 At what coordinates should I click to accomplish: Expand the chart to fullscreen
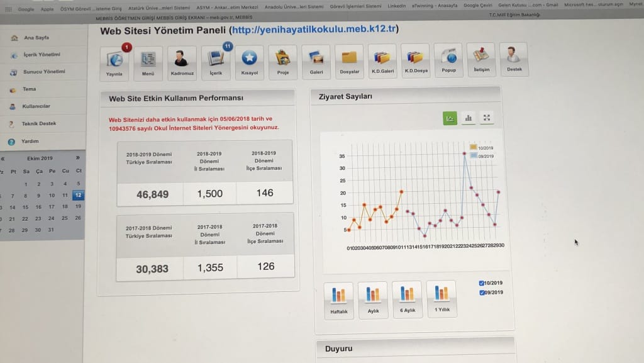pos(486,118)
